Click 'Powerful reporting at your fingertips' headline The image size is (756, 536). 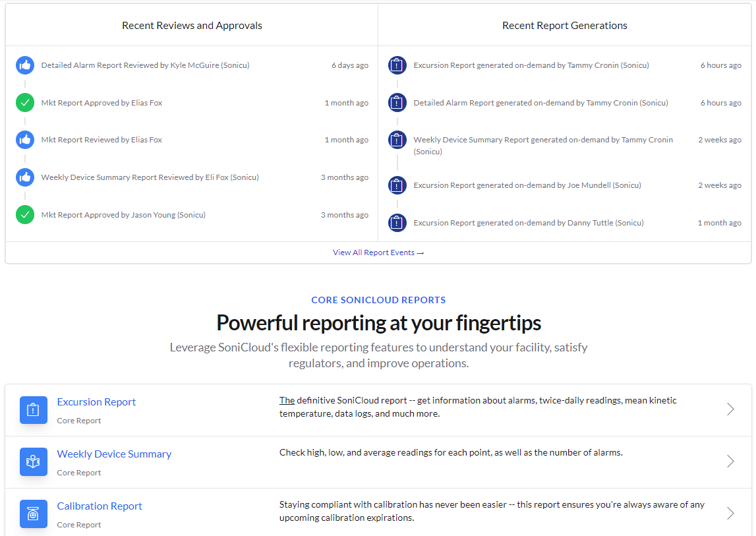378,323
